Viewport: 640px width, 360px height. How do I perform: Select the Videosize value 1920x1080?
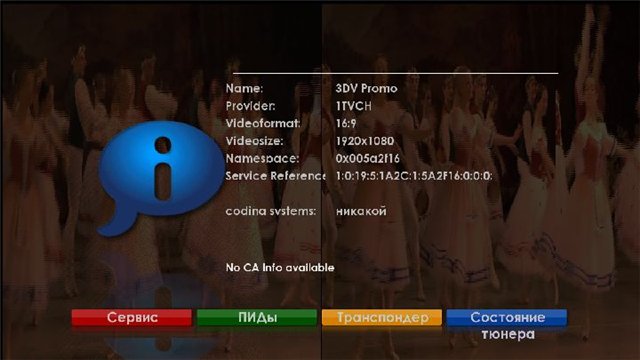[364, 141]
